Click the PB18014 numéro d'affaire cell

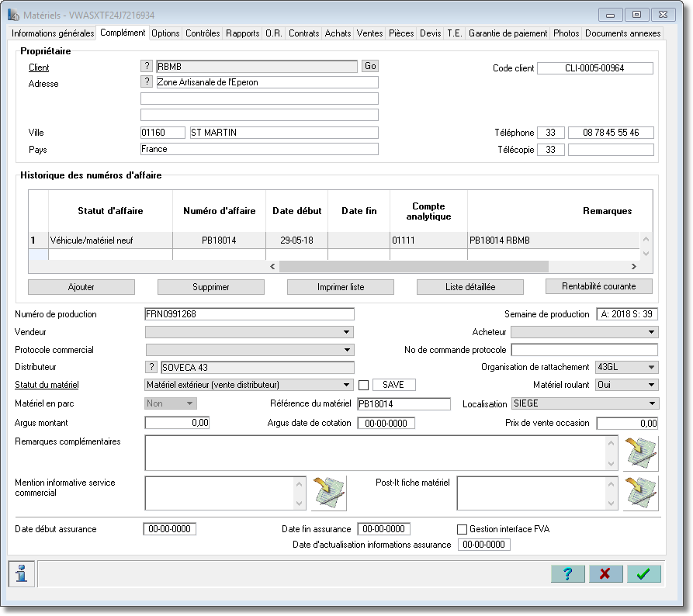tap(219, 241)
